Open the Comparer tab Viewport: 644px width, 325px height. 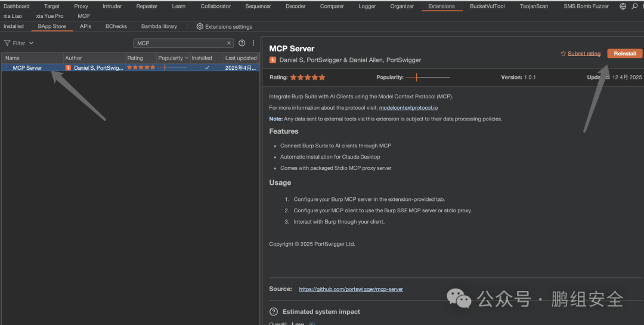(x=332, y=6)
